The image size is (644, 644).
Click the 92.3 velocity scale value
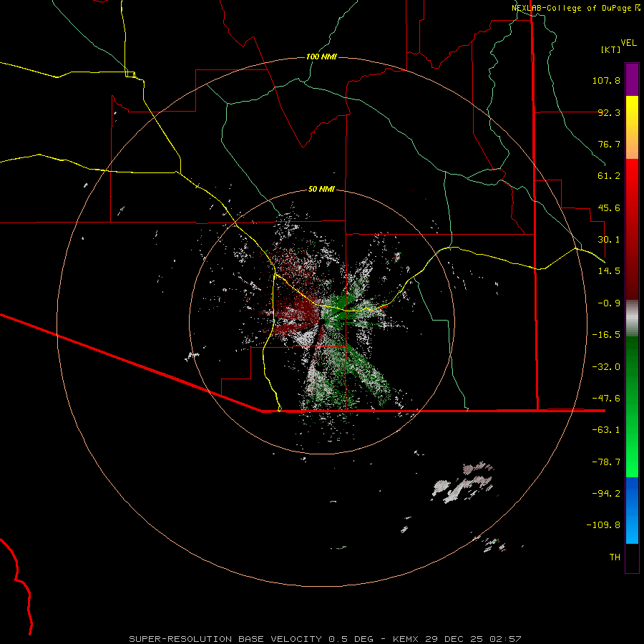point(609,112)
